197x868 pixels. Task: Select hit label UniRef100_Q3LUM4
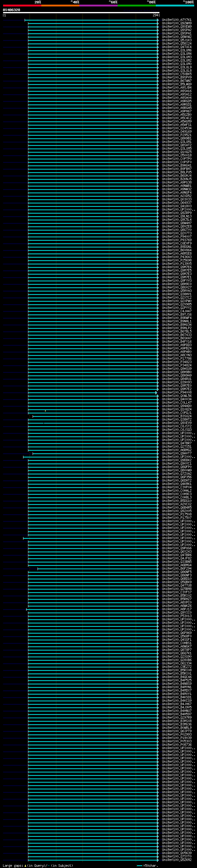tap(176, 54)
